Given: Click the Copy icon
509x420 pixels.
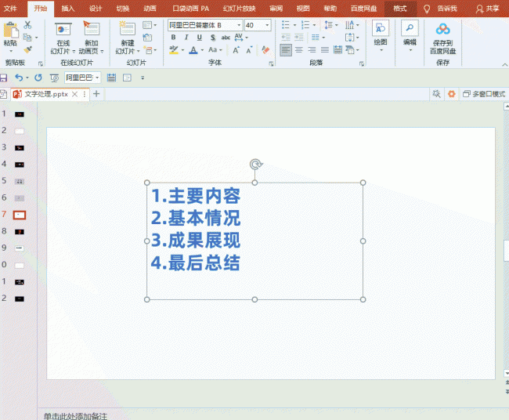Looking at the screenshot, I should coord(27,38).
